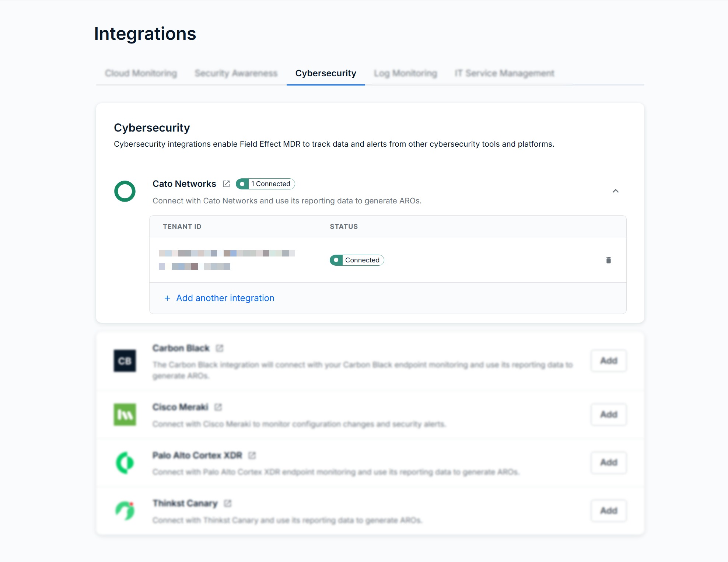Add the Palo Alto Cortex XDR integration
This screenshot has height=562, width=728.
(x=609, y=462)
